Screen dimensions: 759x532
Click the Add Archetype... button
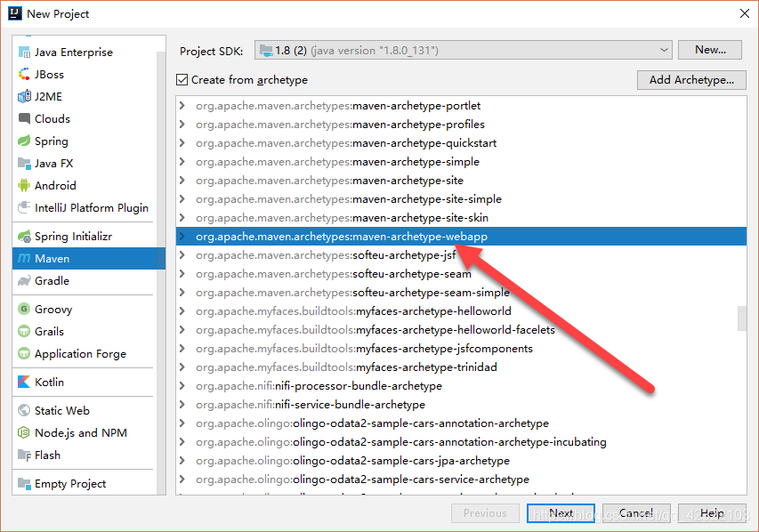691,80
